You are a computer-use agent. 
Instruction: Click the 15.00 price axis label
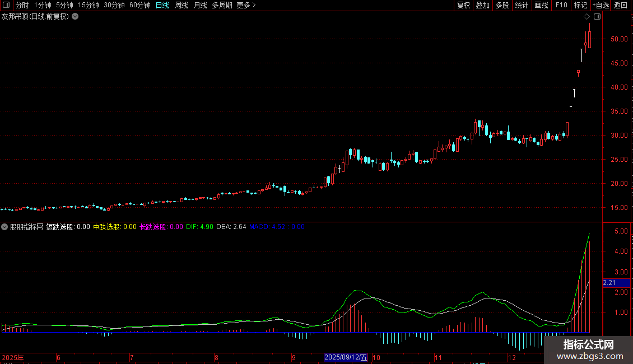click(x=619, y=207)
